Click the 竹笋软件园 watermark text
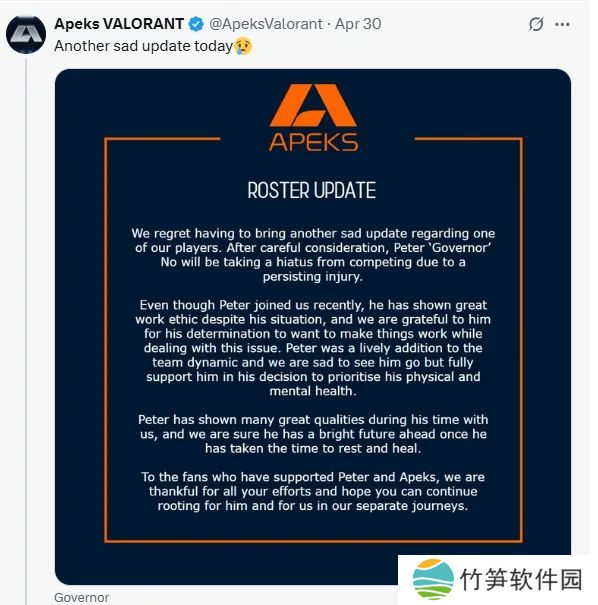The width and height of the screenshot is (598, 605). point(521,579)
